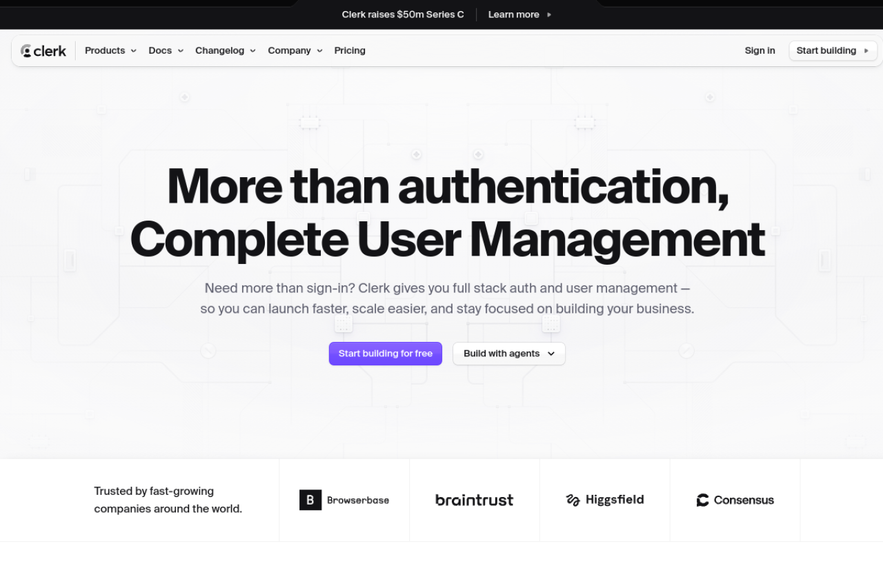883x588 pixels.
Task: Click the Clerk raises $50m Series C banner text
Action: (403, 14)
